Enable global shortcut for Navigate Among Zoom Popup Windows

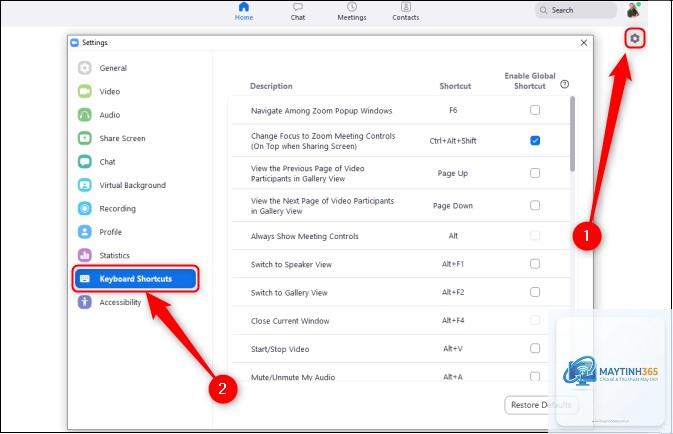point(535,110)
